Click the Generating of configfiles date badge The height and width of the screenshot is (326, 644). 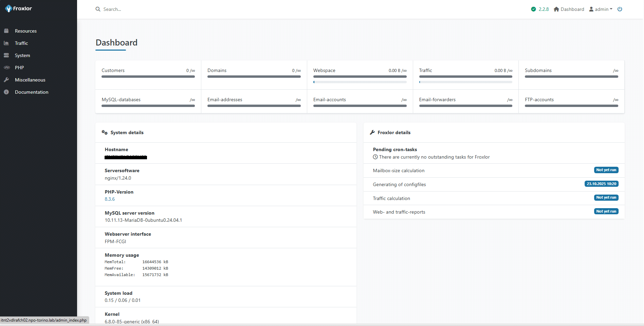(601, 184)
